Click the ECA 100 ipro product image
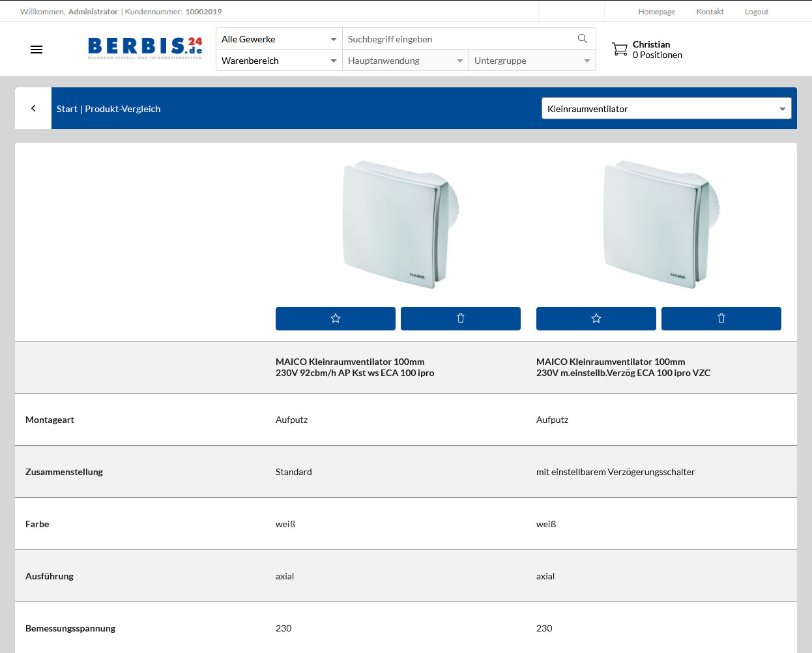 click(x=401, y=224)
